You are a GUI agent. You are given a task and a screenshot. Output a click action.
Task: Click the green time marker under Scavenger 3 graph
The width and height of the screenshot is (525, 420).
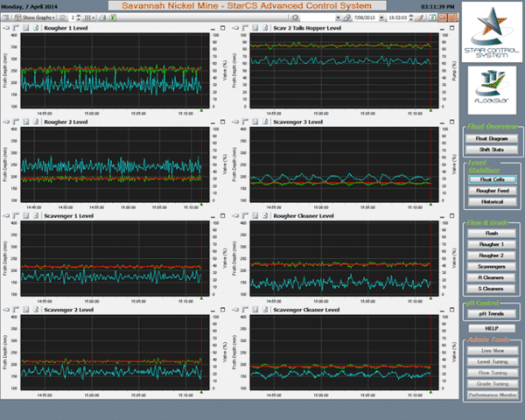(430, 204)
